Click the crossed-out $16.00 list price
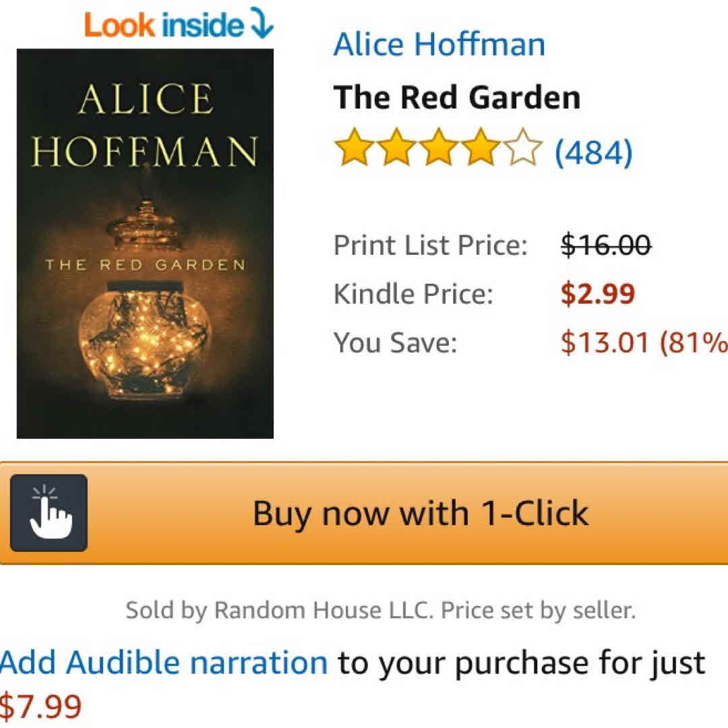 [606, 245]
